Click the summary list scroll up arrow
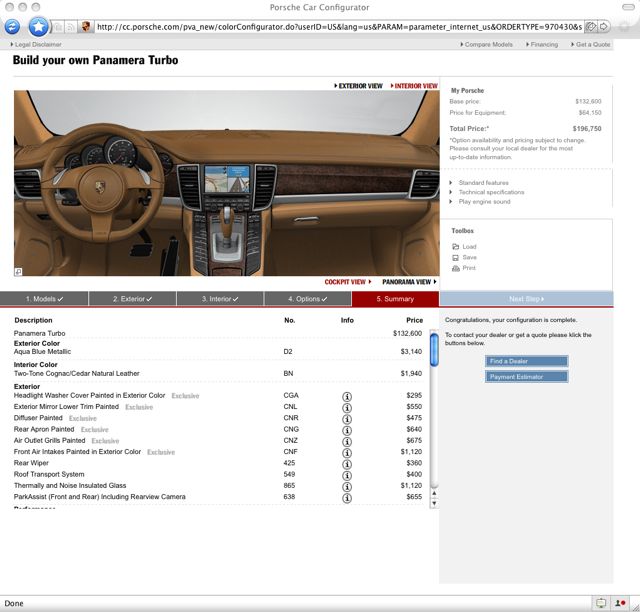 pyautogui.click(x=434, y=494)
